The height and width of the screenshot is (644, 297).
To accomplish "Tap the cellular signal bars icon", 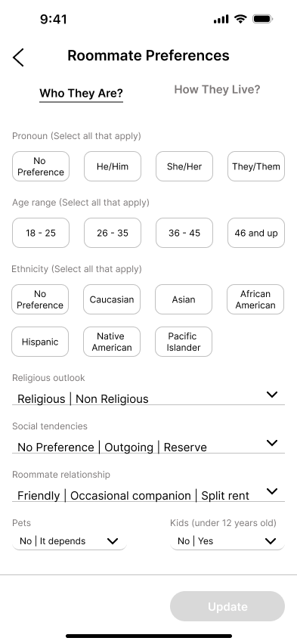I will click(x=221, y=20).
